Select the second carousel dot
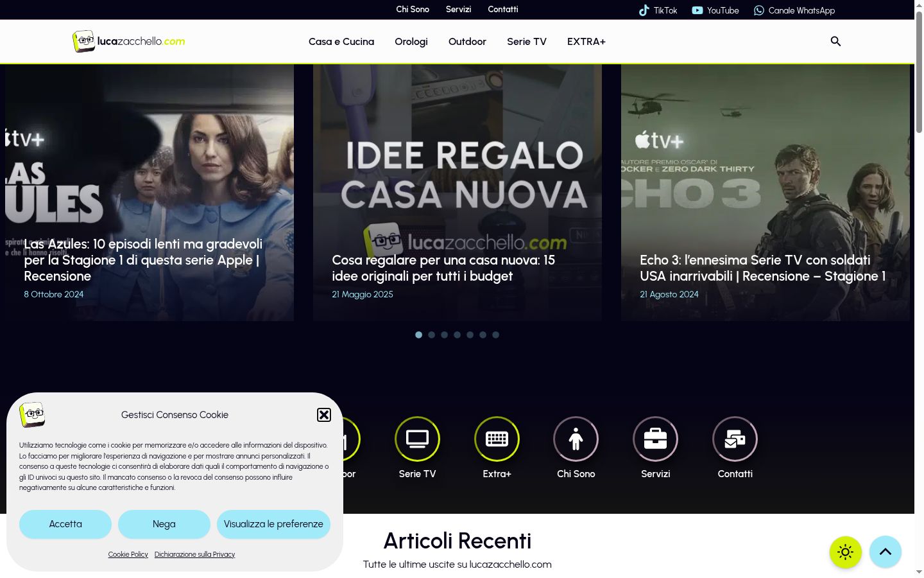 [432, 335]
